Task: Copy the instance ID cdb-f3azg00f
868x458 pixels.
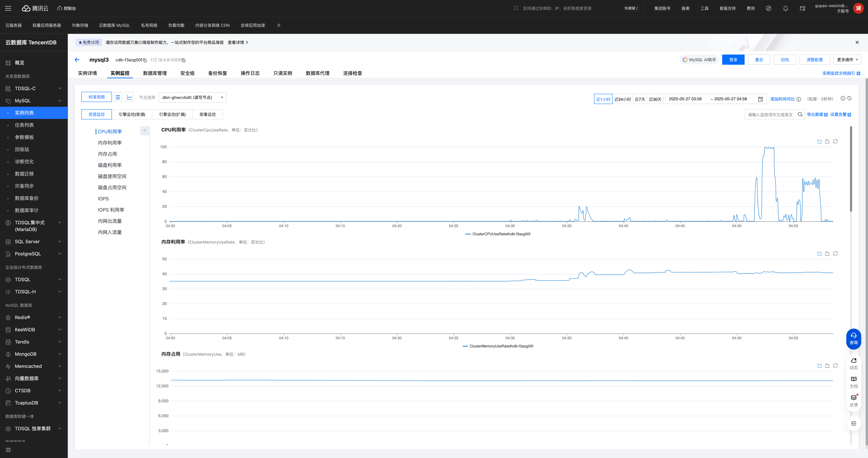Action: tap(145, 60)
